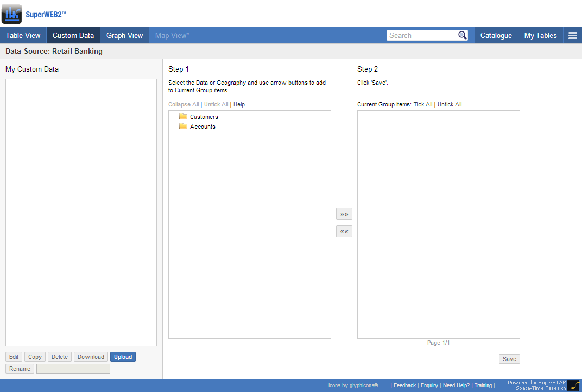Click the Accounts folder icon

[183, 127]
